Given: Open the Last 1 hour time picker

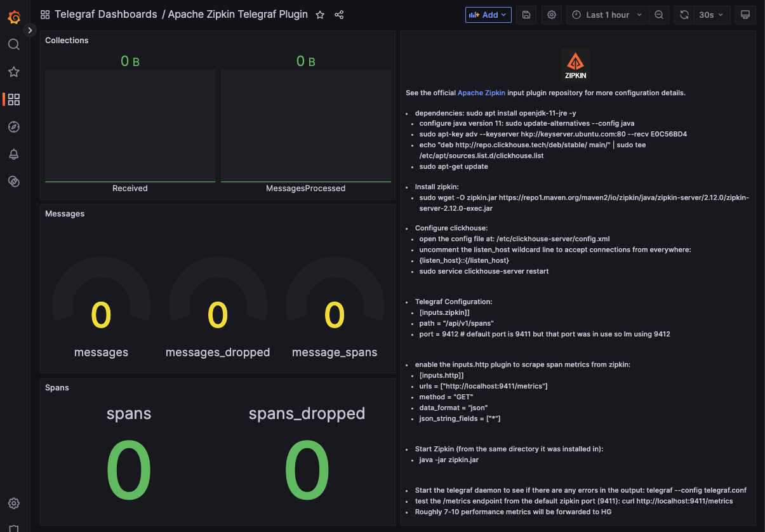Looking at the screenshot, I should 607,15.
